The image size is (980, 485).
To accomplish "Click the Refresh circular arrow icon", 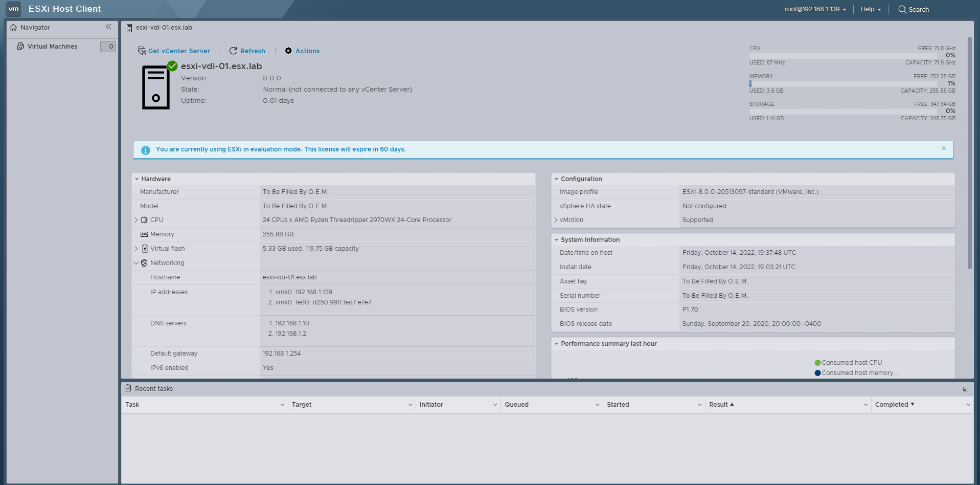I will tap(233, 51).
